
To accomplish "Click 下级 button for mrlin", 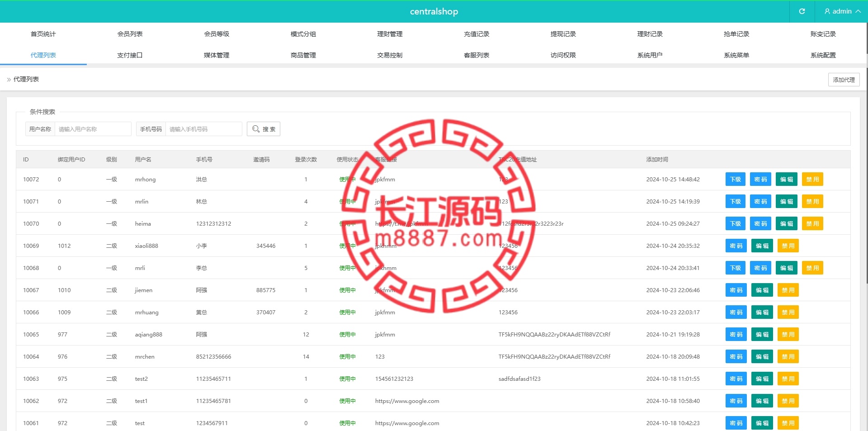I will coord(736,201).
